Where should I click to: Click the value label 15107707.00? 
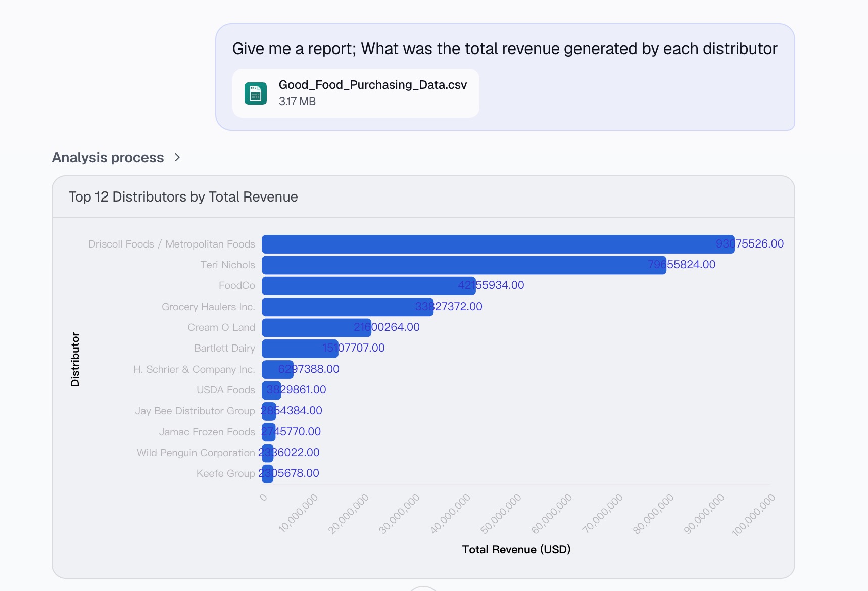tap(354, 348)
